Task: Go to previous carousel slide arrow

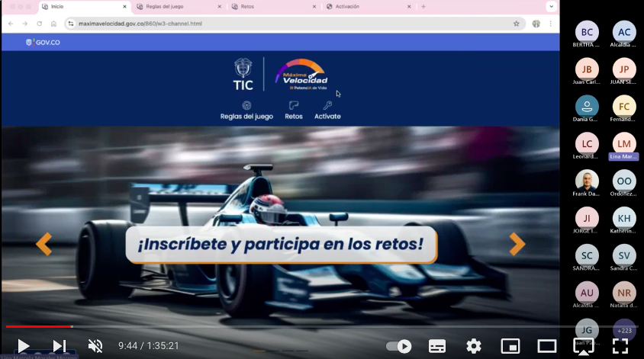Action: pos(44,244)
